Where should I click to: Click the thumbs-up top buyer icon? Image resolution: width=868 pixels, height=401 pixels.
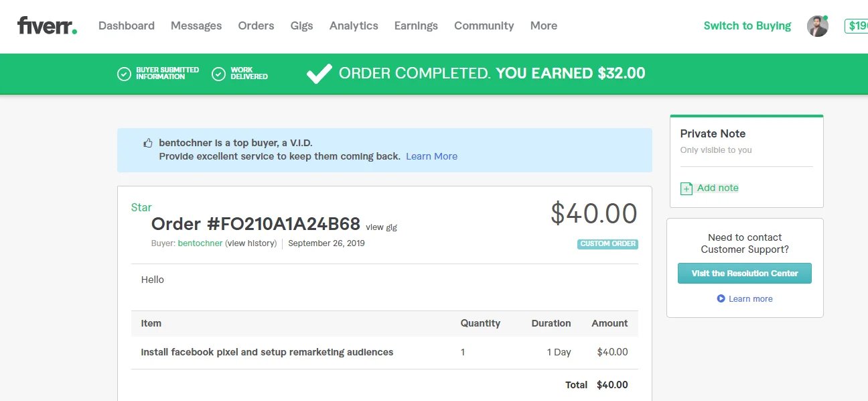point(148,143)
